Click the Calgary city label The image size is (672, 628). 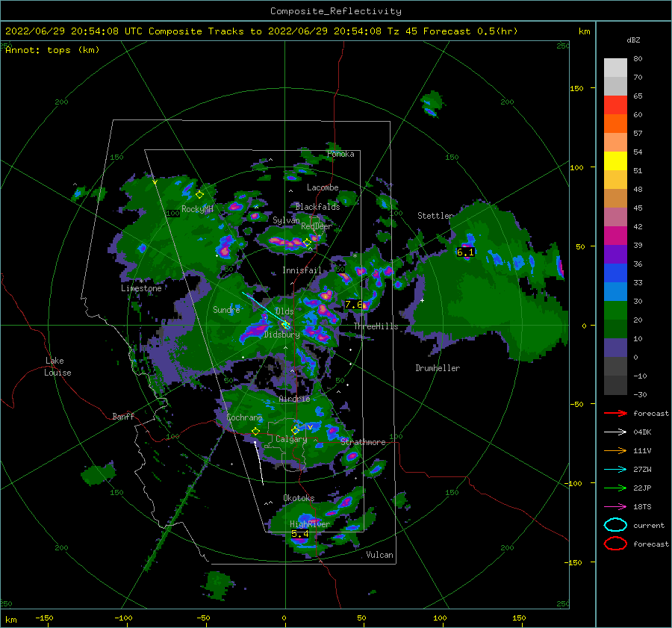pyautogui.click(x=291, y=439)
